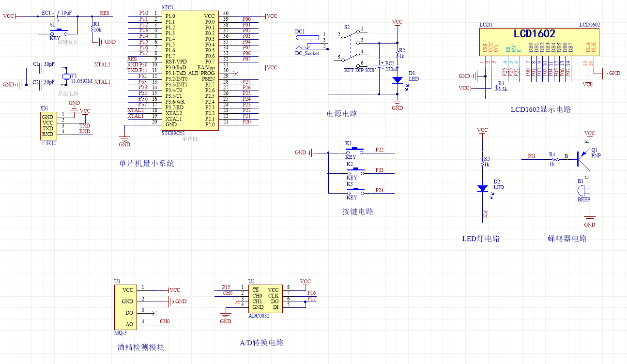The height and width of the screenshot is (364, 627).
Task: Select the JD1 download header component
Action: pos(48,125)
